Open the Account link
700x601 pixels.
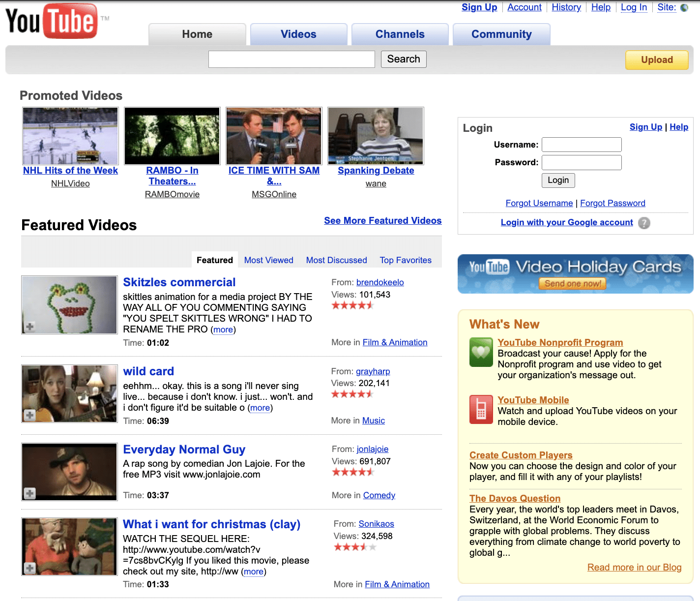pos(525,7)
